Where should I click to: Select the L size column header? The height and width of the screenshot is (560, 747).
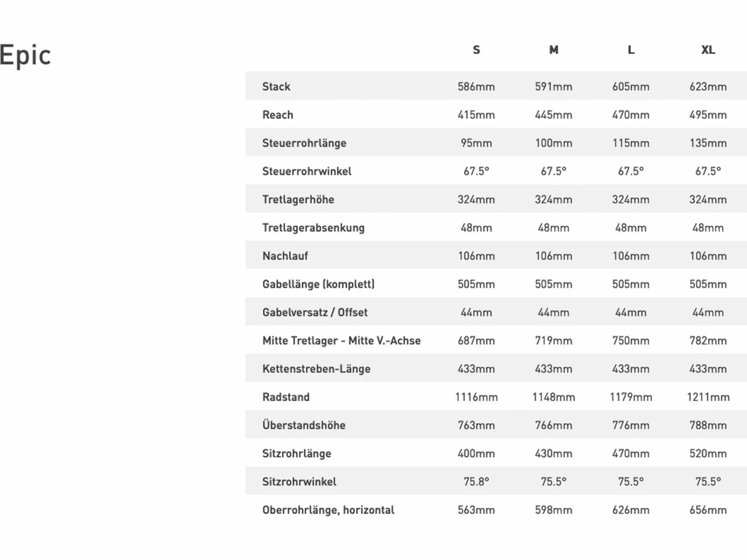coord(631,50)
